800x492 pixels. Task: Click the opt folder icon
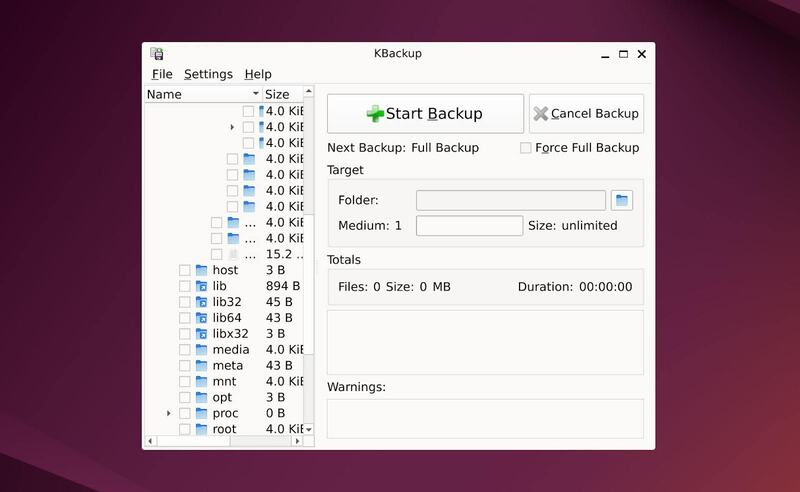(202, 397)
